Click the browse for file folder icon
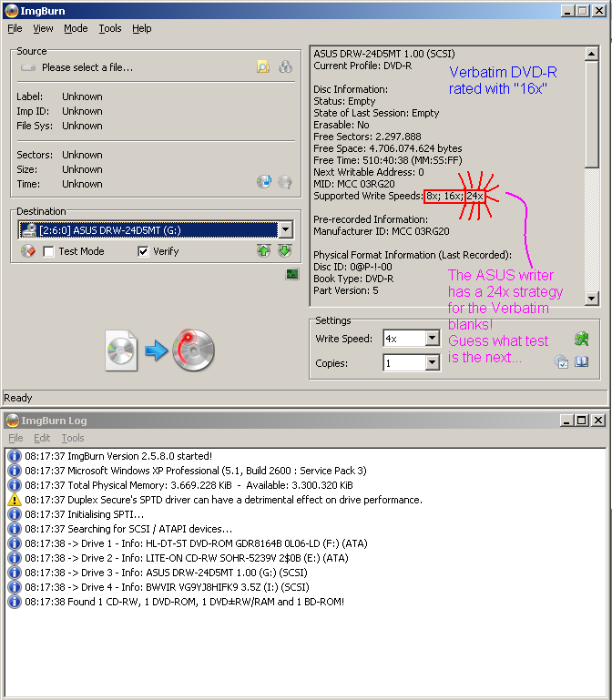The height and width of the screenshot is (700, 612). (x=263, y=67)
